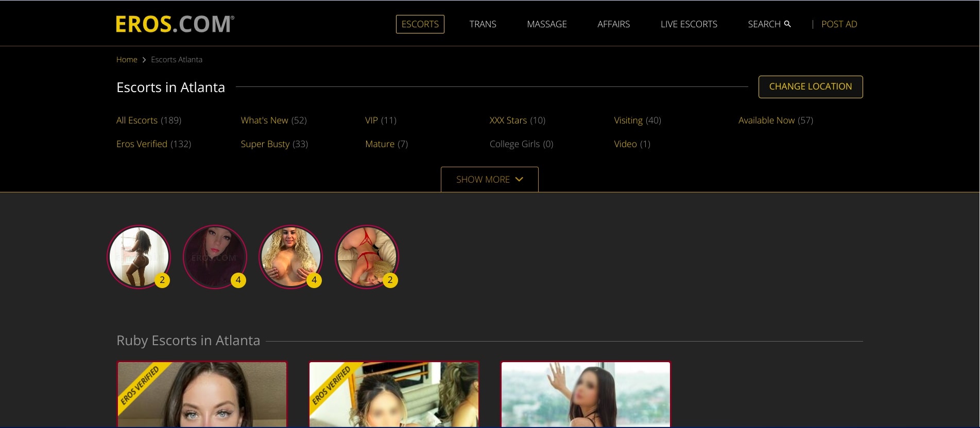The height and width of the screenshot is (428, 980).
Task: Open the first story circle thumbnail
Action: pyautogui.click(x=139, y=257)
